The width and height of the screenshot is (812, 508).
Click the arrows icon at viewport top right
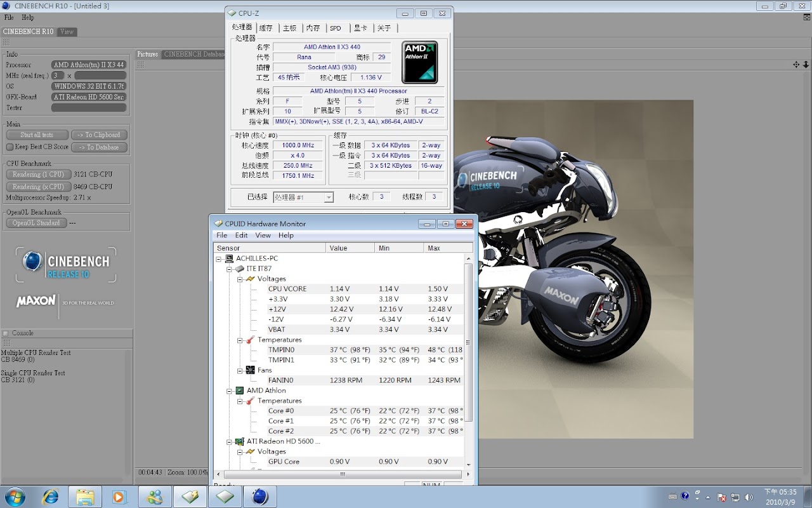click(x=796, y=65)
